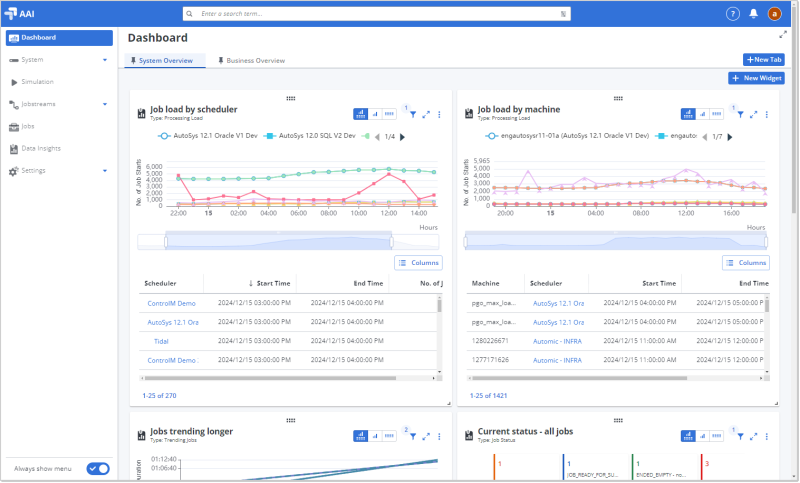
Task: Select chart-and-table view in Job load by scheduler
Action: tap(361, 114)
